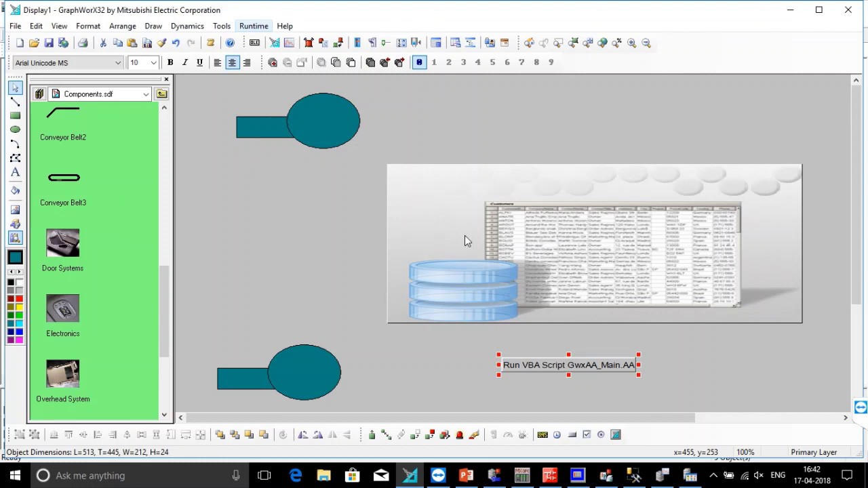Switch to layer 5 display
The width and height of the screenshot is (868, 488).
[x=492, y=62]
